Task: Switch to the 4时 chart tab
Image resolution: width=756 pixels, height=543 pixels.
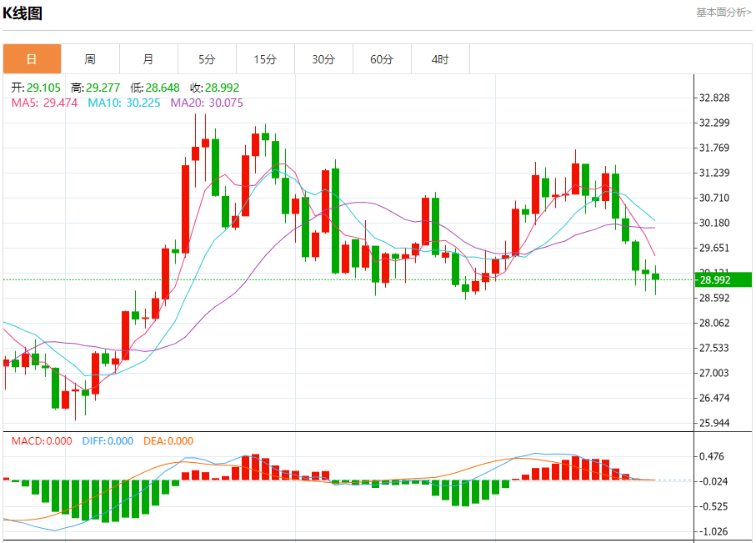Action: (440, 59)
